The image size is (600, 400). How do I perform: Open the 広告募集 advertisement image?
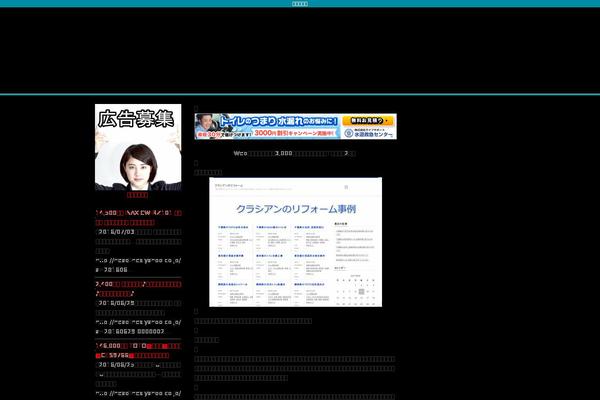click(138, 147)
